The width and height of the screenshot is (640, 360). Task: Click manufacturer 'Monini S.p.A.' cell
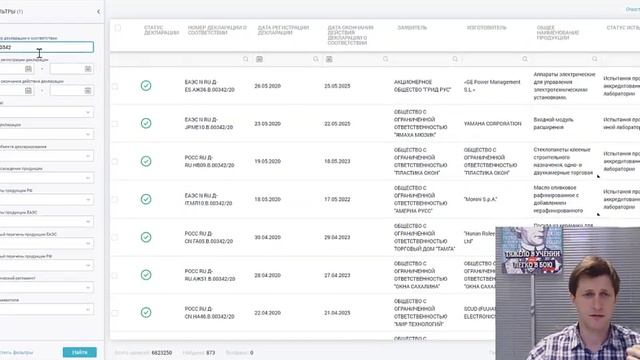[x=480, y=200]
